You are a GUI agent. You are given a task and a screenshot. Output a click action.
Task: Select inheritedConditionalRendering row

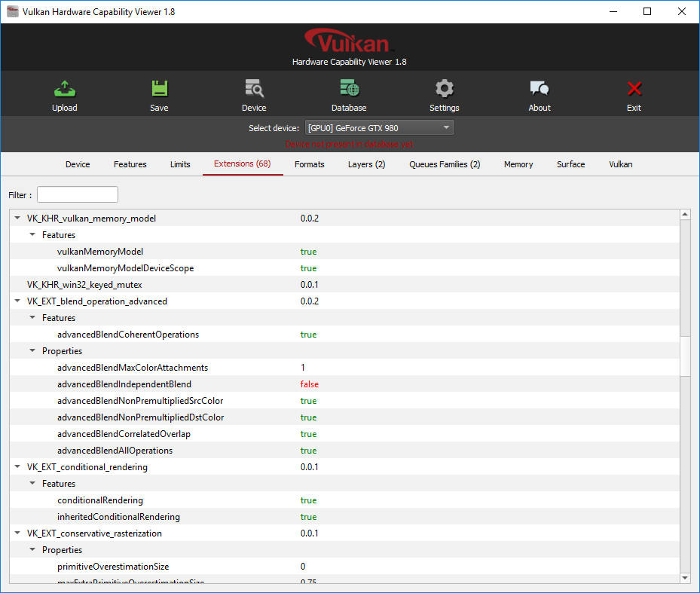(344, 517)
